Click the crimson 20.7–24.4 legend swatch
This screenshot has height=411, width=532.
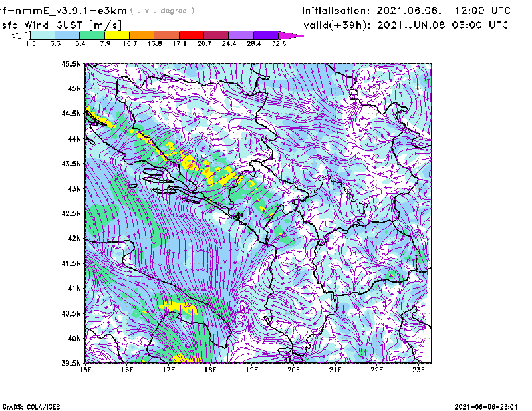point(216,35)
